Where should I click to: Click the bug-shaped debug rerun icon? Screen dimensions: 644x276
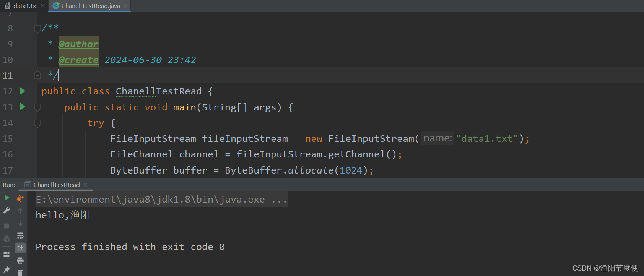(x=7, y=239)
